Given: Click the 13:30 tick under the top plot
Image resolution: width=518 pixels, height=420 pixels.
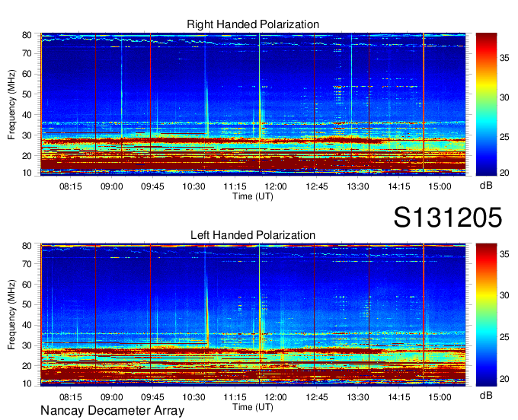Looking at the screenshot, I should 358,186.
